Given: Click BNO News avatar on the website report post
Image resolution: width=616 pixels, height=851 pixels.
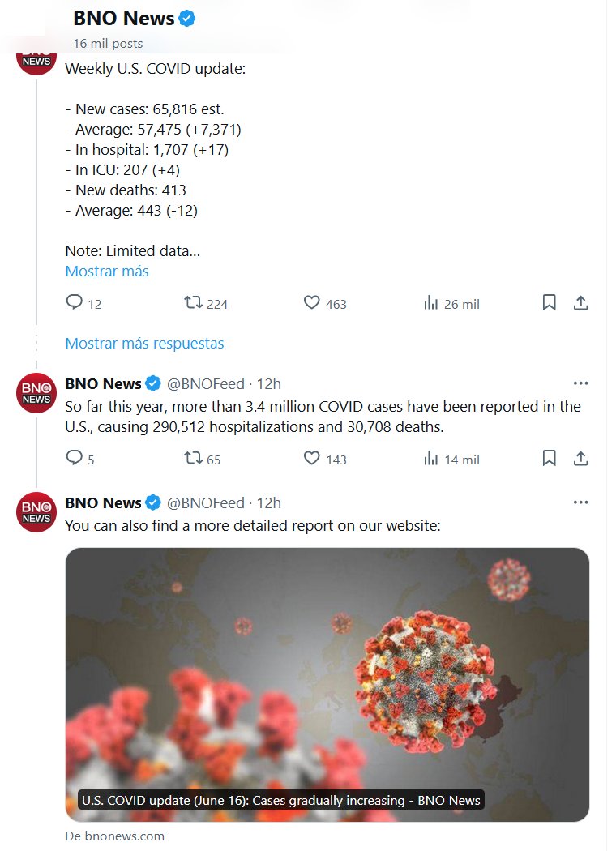Looking at the screenshot, I should pos(36,512).
